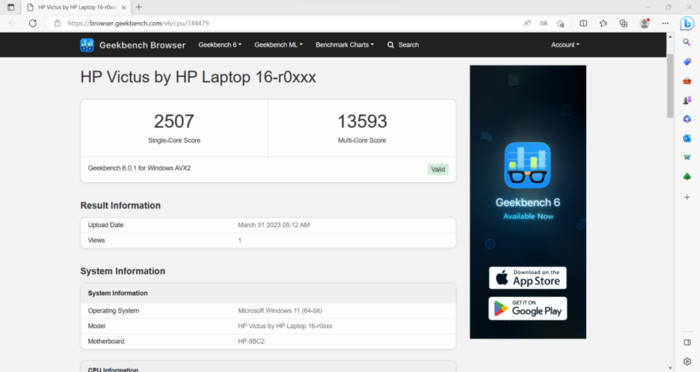Click the sidebar settings gear icon
The image size is (700, 372).
pyautogui.click(x=687, y=361)
